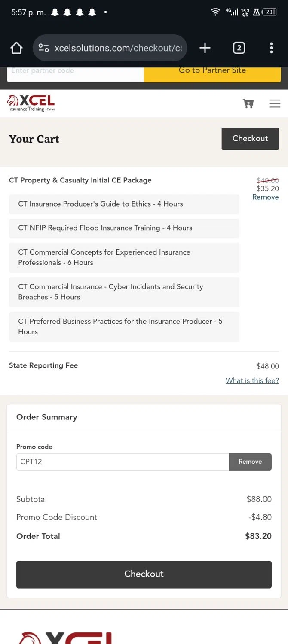Click the promo code field containing CPT12
This screenshot has height=644, width=288.
123,462
